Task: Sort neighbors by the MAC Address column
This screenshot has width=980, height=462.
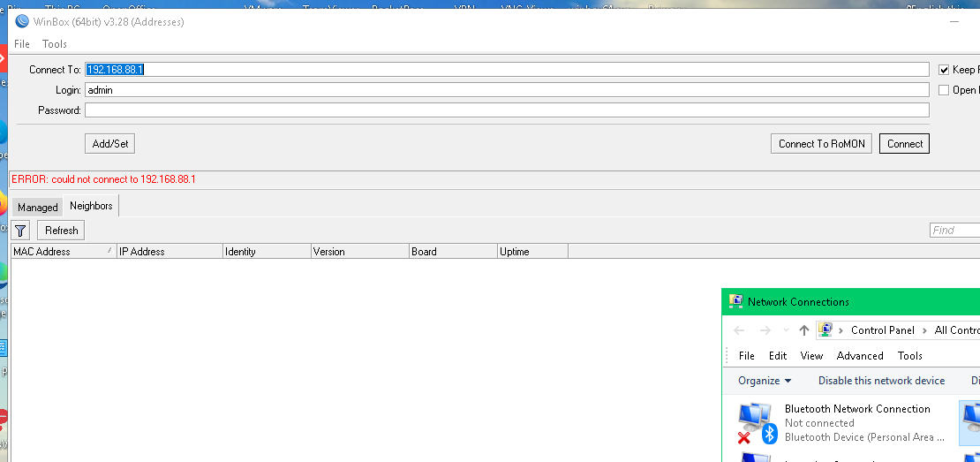Action: 64,252
